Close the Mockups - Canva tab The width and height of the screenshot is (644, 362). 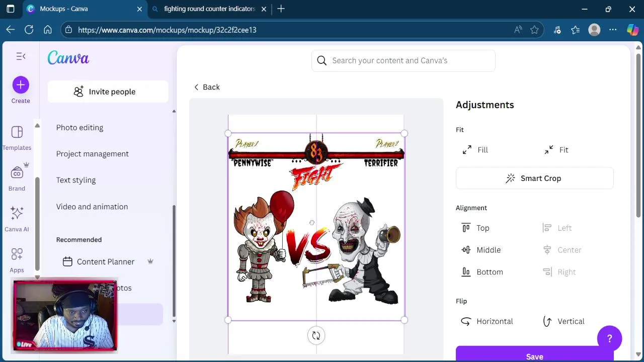click(x=139, y=9)
